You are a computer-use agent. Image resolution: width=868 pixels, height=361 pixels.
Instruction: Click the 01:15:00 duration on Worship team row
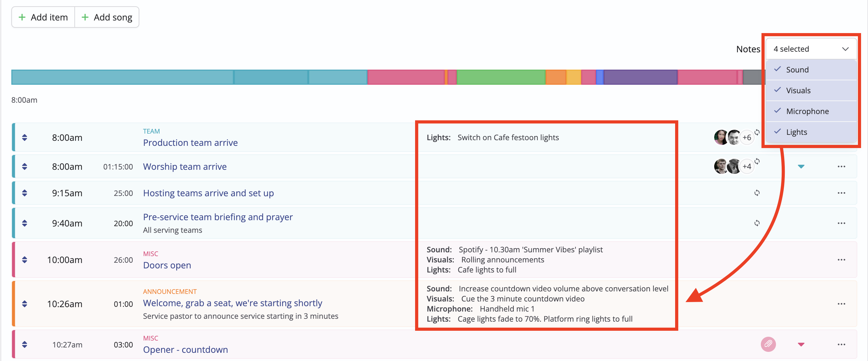coord(118,166)
